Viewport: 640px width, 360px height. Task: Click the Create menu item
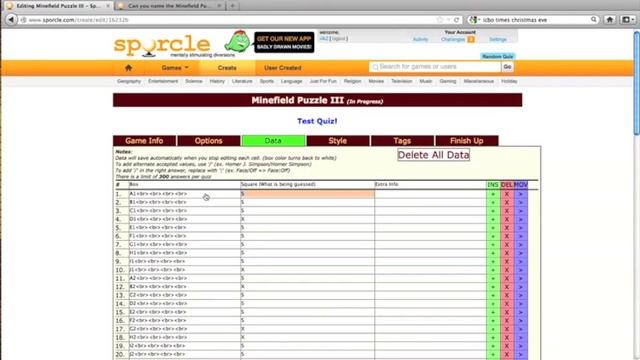pos(227,68)
